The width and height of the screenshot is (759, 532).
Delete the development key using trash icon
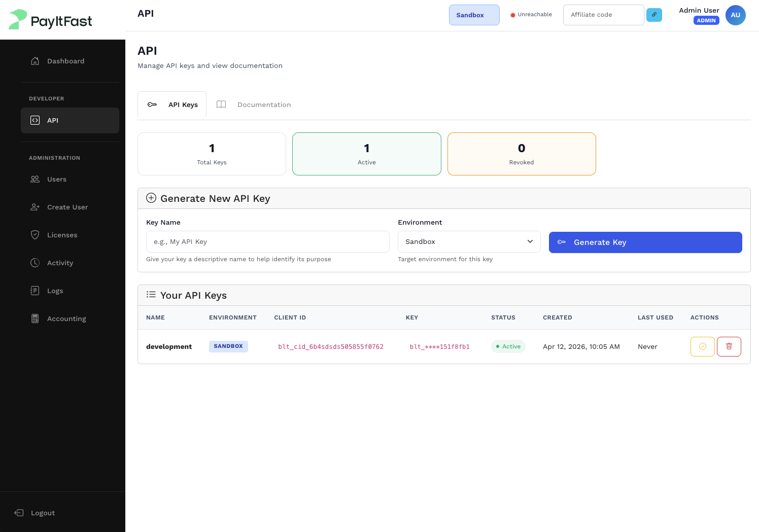click(x=729, y=346)
